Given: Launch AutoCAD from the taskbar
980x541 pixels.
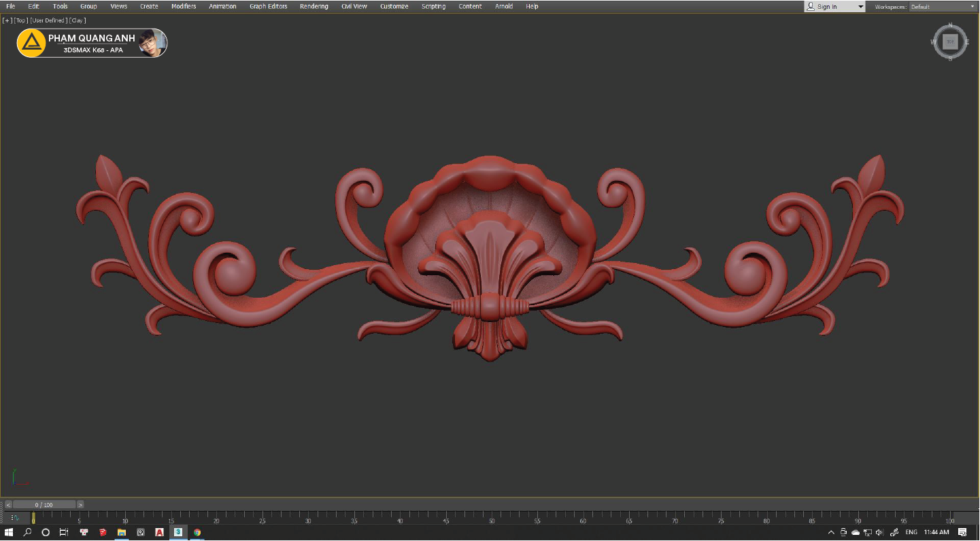Looking at the screenshot, I should click(159, 532).
